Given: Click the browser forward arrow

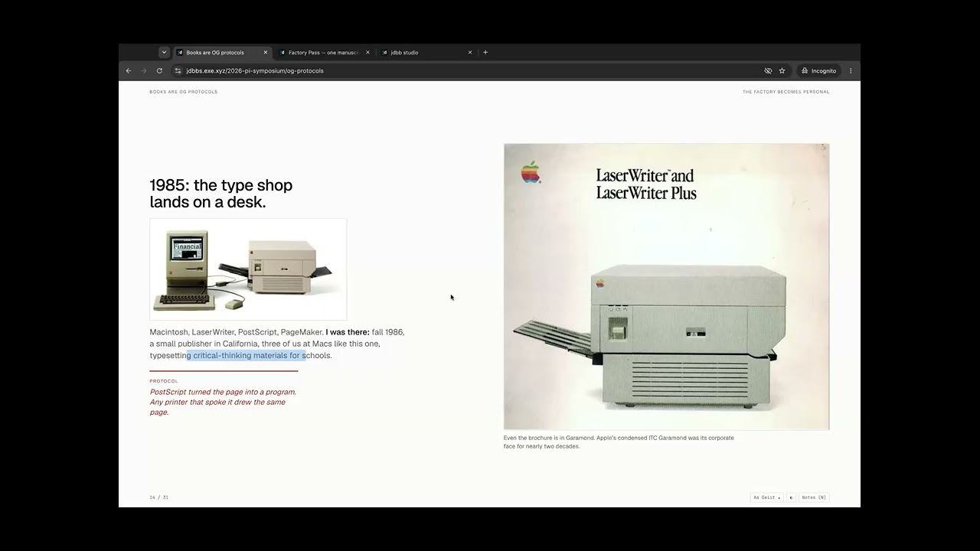Looking at the screenshot, I should coord(143,70).
